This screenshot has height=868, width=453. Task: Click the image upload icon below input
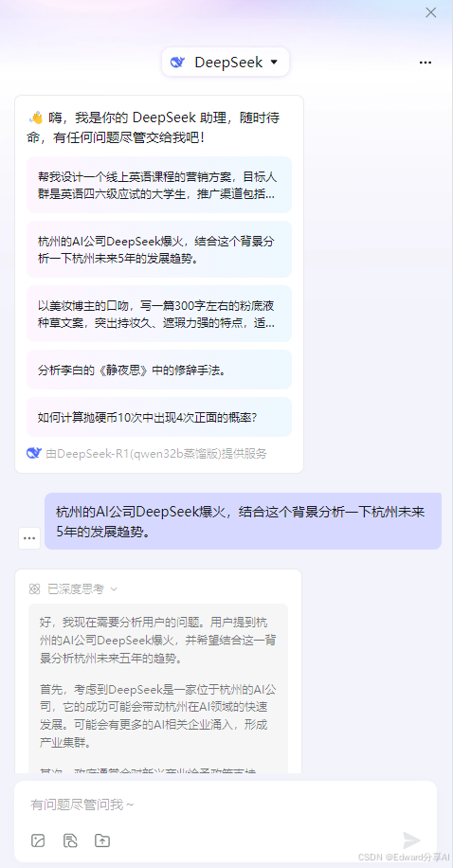[x=38, y=841]
